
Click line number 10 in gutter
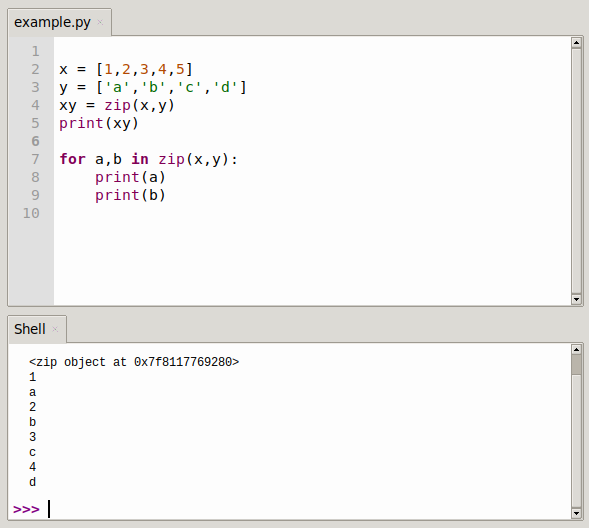point(31,213)
